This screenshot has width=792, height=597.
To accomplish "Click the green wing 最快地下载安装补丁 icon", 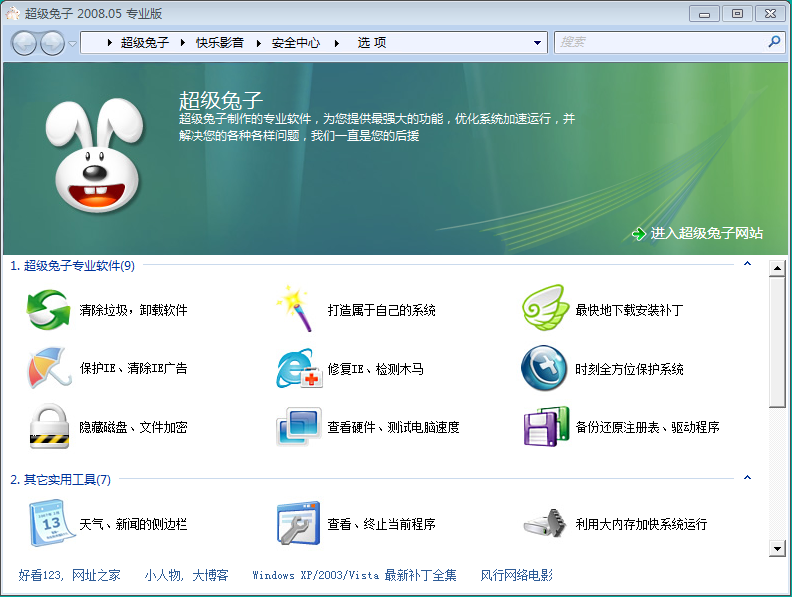I will 544,310.
